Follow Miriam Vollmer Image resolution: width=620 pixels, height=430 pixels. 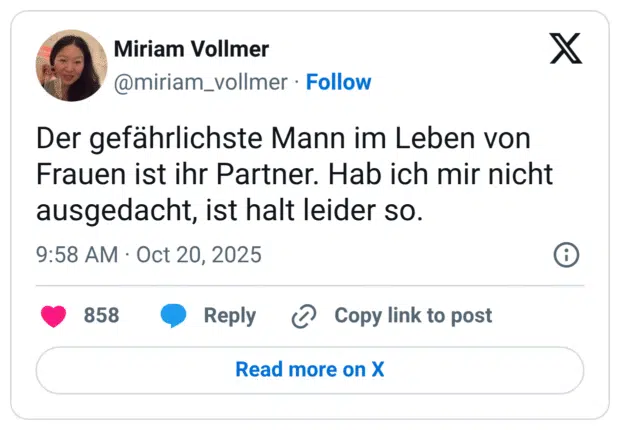338,82
